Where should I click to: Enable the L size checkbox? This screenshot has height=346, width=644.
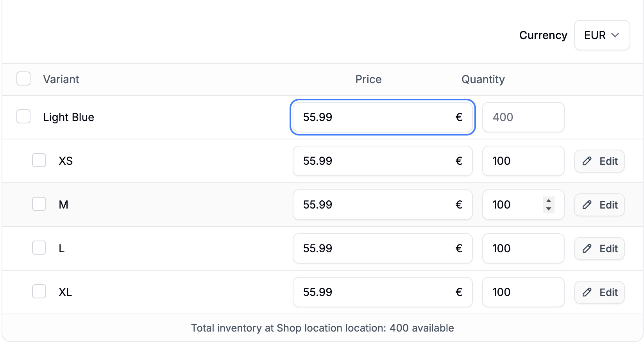click(39, 248)
